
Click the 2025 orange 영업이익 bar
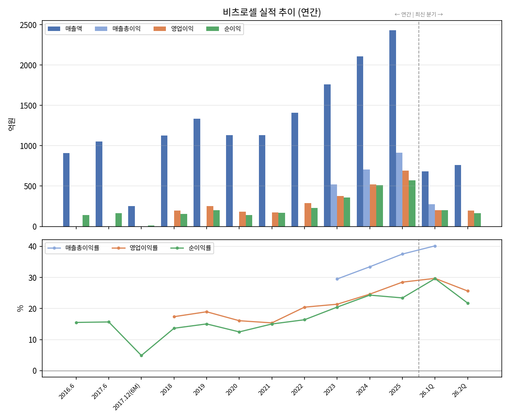coord(406,199)
